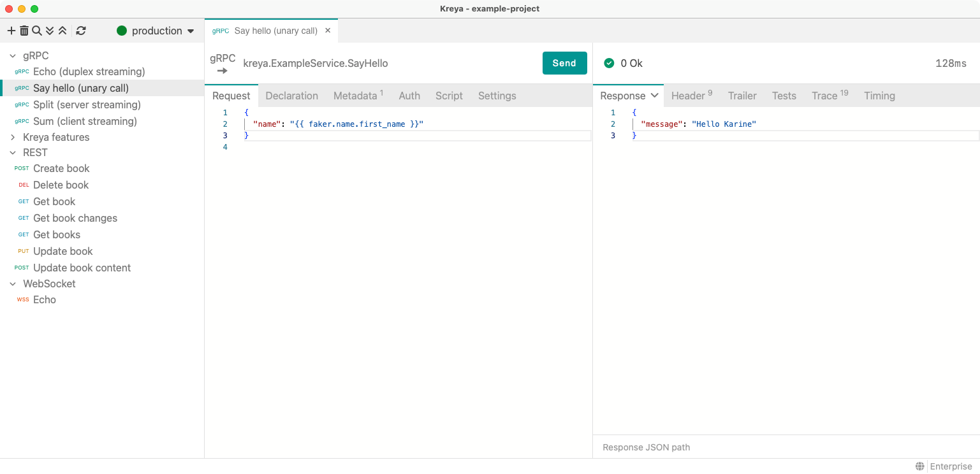Open the production environment dropdown
This screenshot has height=474, width=980.
(155, 30)
